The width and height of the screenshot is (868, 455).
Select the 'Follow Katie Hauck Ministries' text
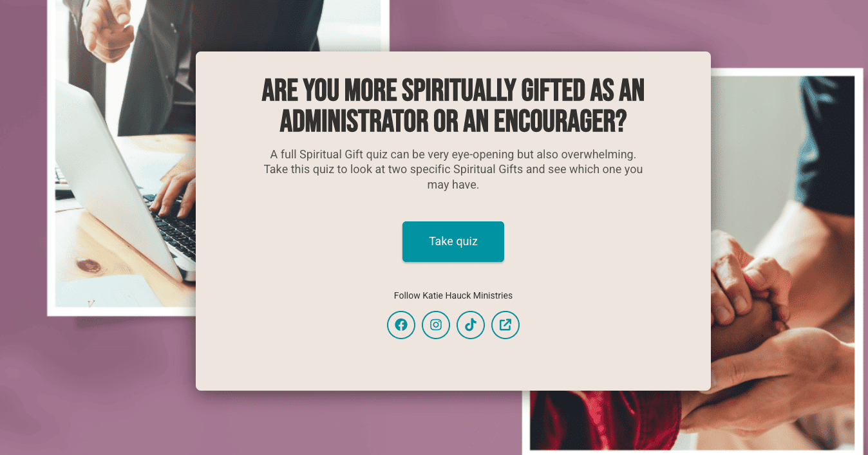(x=453, y=295)
